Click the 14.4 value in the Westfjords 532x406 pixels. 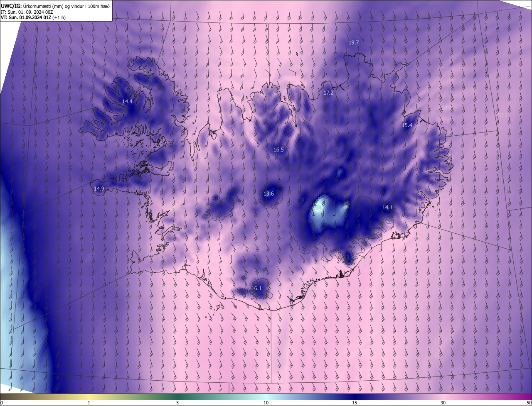tap(127, 101)
